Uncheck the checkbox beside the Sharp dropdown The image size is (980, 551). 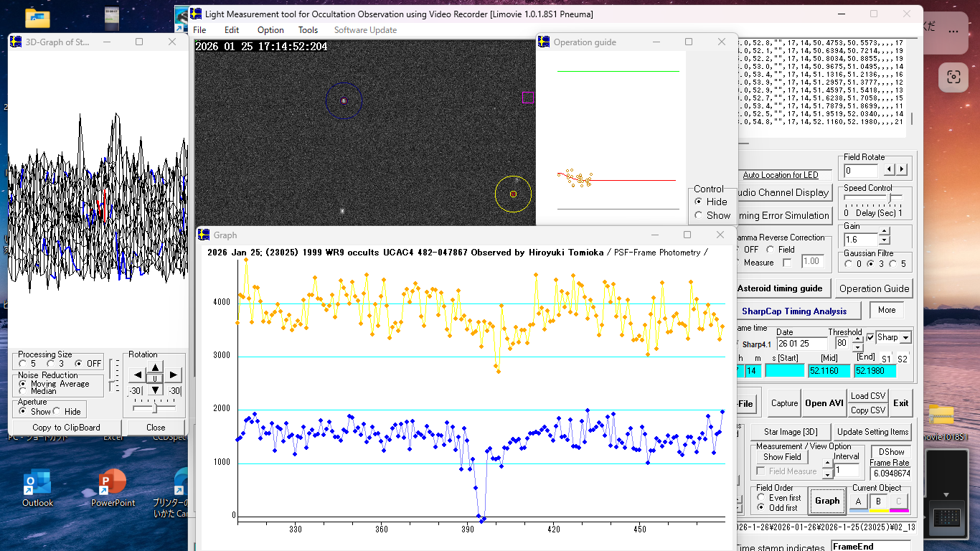pos(870,337)
